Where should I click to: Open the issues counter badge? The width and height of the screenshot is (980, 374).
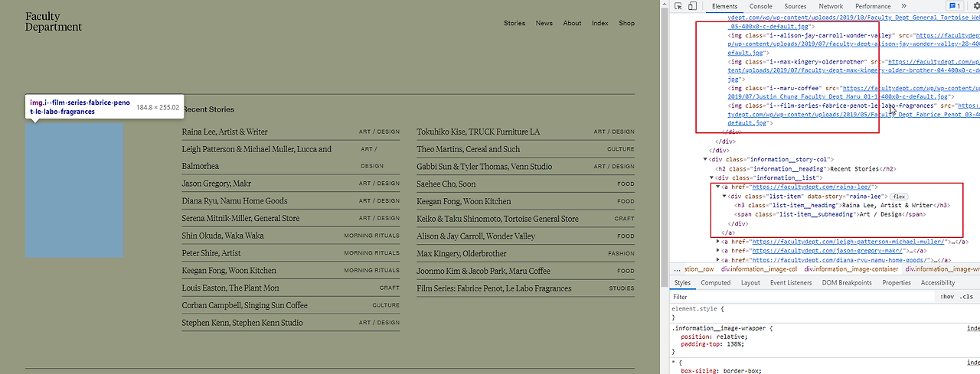click(x=955, y=6)
